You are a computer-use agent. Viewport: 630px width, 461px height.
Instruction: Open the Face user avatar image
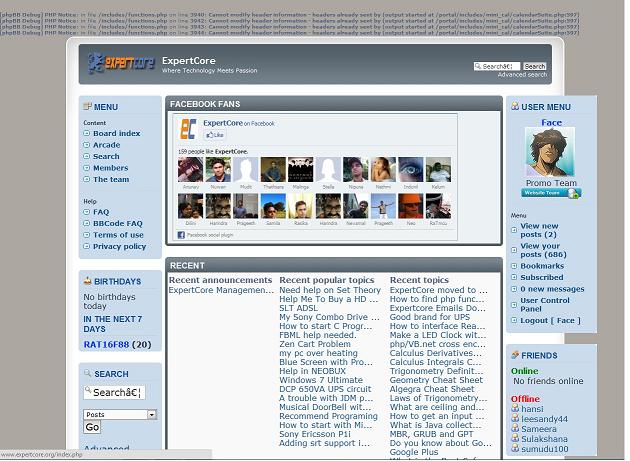550,153
